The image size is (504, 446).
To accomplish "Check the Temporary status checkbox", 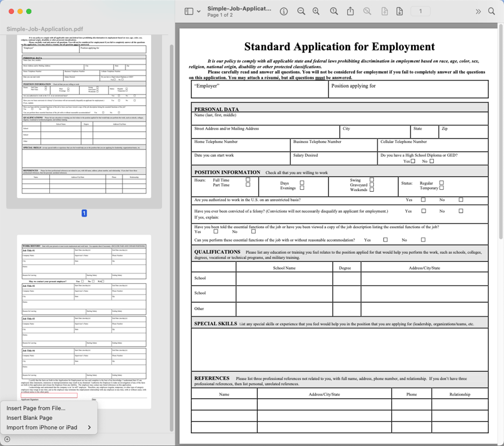I will coord(441,188).
